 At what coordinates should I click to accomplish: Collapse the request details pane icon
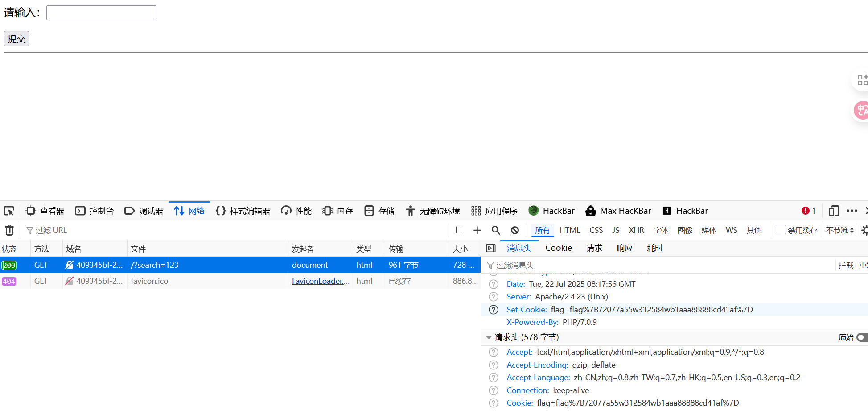pos(491,248)
